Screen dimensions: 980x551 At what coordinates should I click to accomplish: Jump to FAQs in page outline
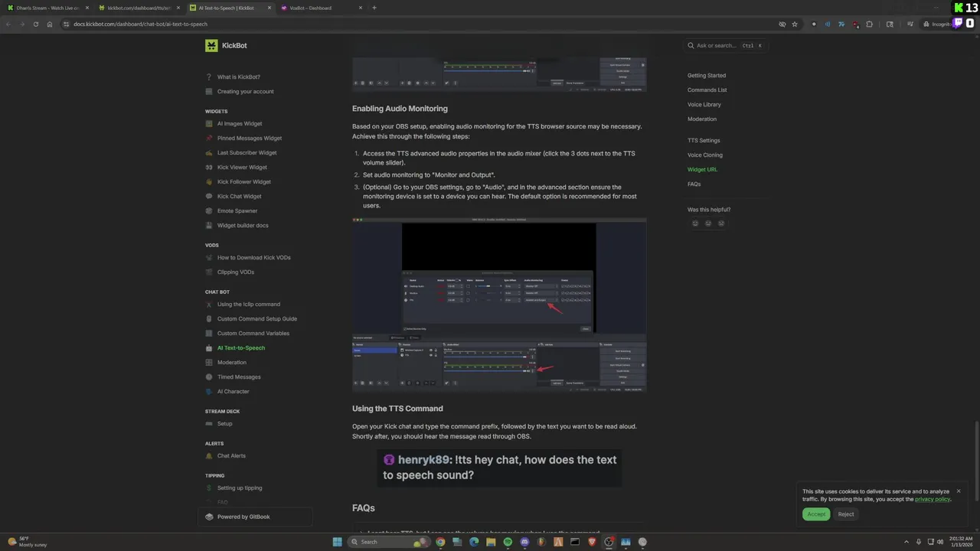(694, 184)
